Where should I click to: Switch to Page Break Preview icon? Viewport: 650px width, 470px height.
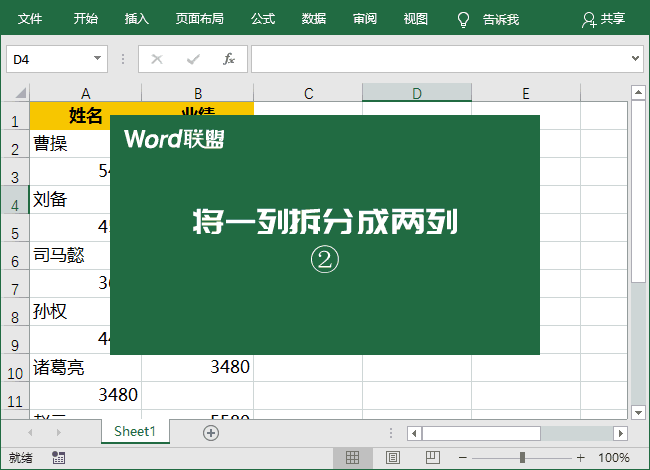(433, 458)
